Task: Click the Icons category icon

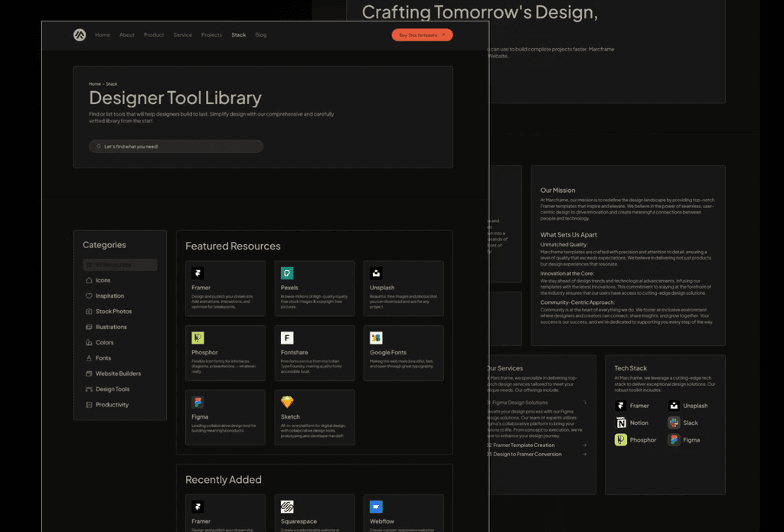Action: [x=89, y=280]
